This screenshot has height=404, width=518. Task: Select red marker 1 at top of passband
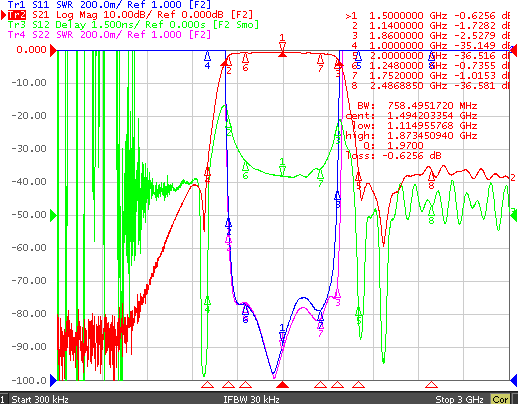click(x=282, y=46)
